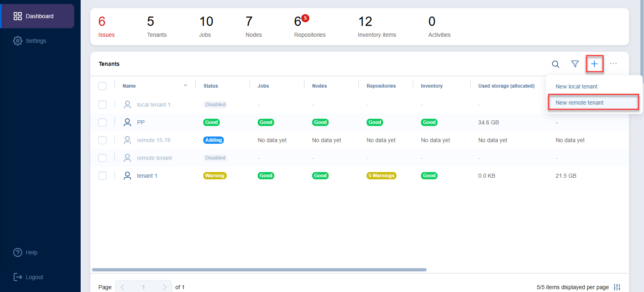Toggle the select-all checkbox in table header
This screenshot has width=644, height=292.
[x=102, y=86]
